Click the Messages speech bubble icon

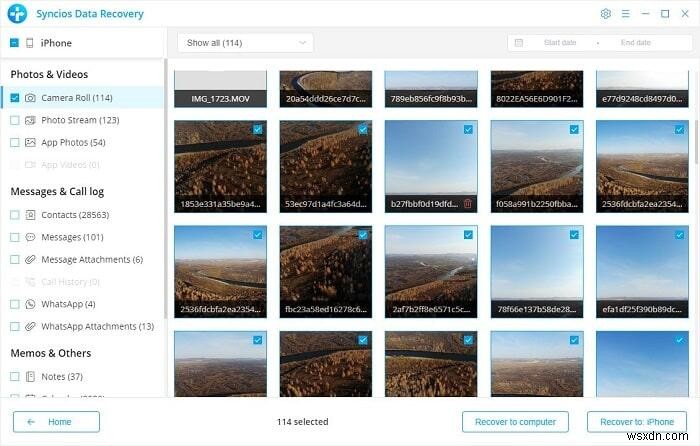pos(30,237)
